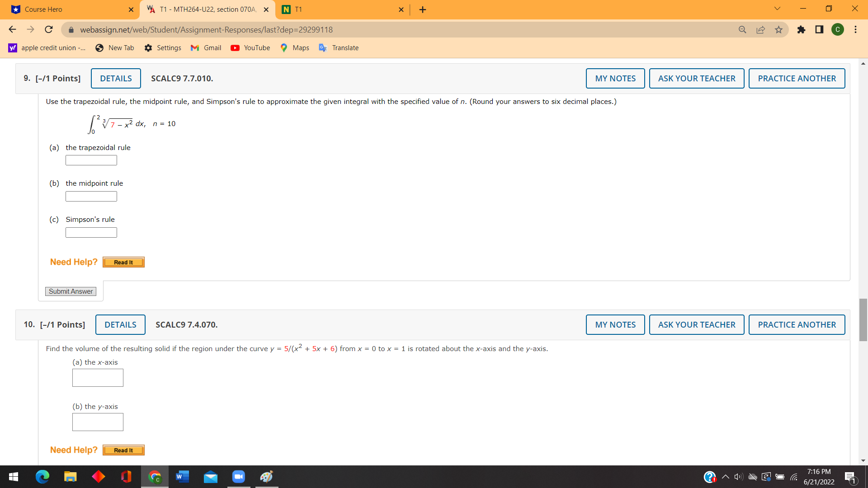Open Chrome three-dot menu

(x=855, y=30)
